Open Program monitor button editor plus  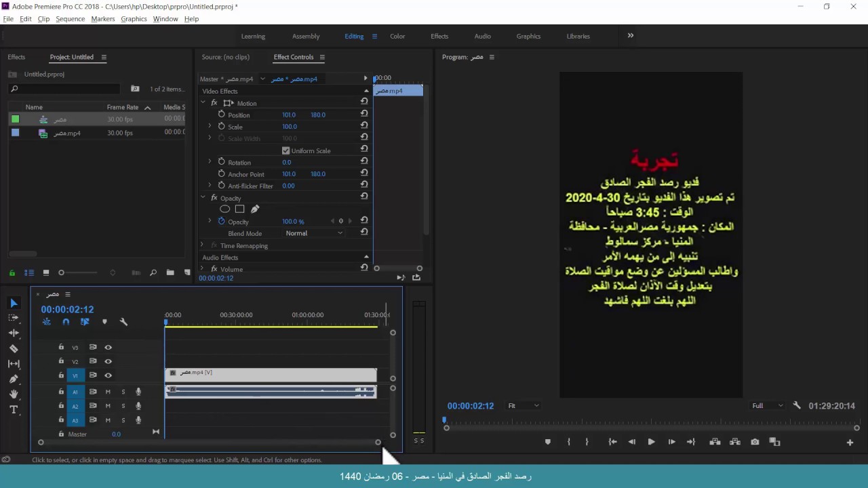click(850, 443)
